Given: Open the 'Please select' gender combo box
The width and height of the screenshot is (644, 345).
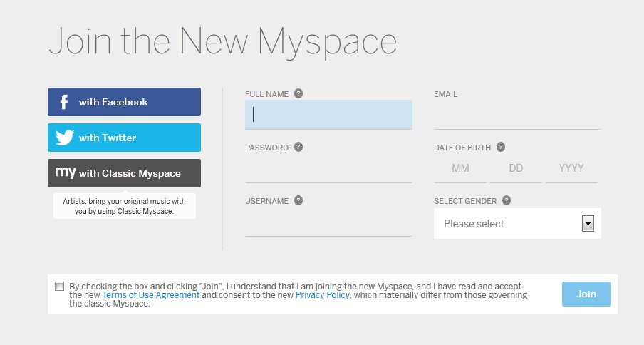Looking at the screenshot, I should point(517,223).
